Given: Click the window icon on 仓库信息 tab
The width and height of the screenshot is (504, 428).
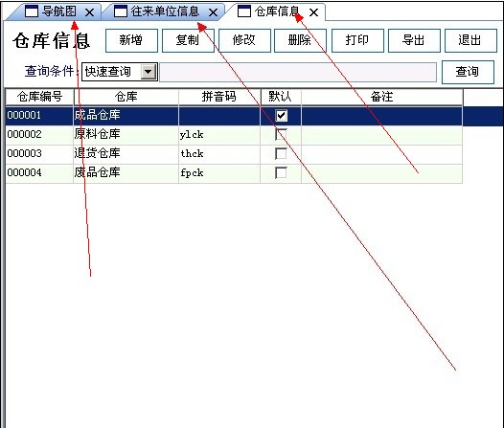Looking at the screenshot, I should pyautogui.click(x=244, y=11).
